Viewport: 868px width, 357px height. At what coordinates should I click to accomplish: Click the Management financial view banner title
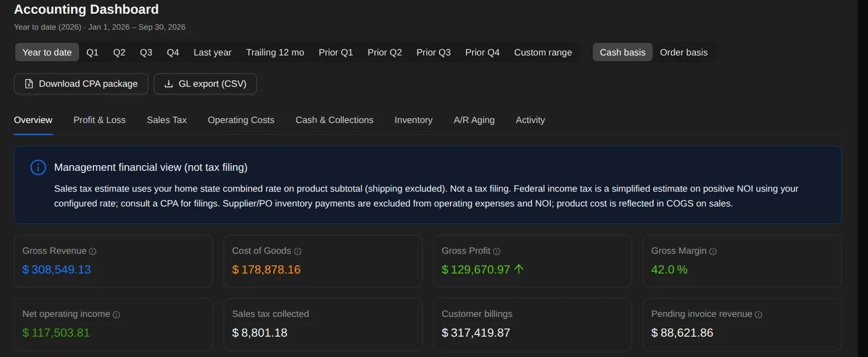click(x=151, y=168)
